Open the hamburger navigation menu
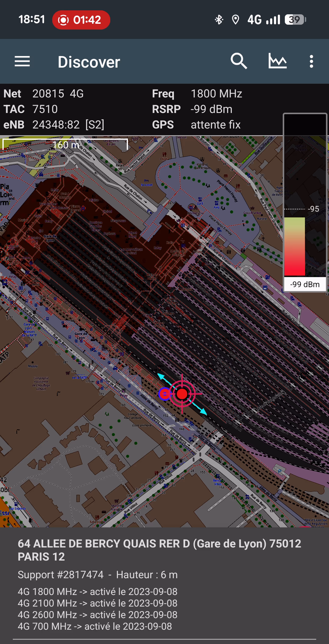 click(22, 62)
